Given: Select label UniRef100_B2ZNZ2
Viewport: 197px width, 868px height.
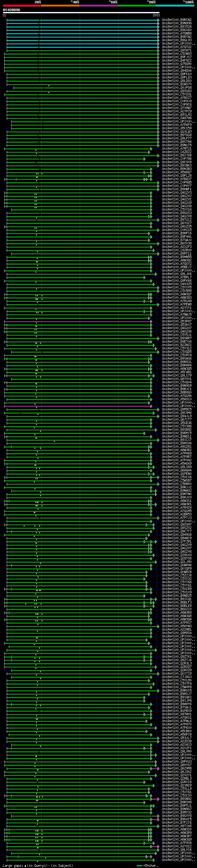Looking at the screenshot, I should pos(177,345).
